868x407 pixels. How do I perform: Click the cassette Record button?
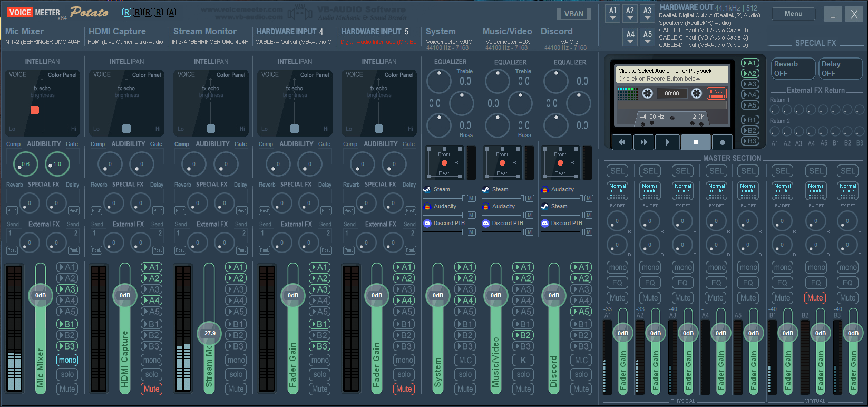click(x=722, y=142)
